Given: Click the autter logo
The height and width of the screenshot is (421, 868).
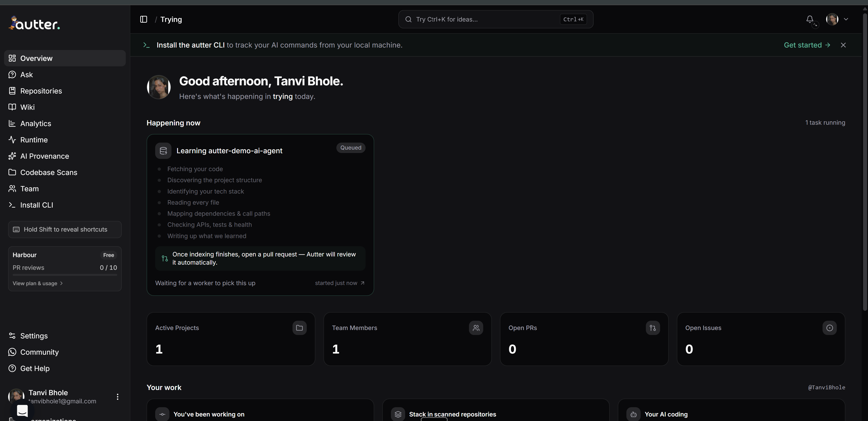Looking at the screenshot, I should coord(34,24).
